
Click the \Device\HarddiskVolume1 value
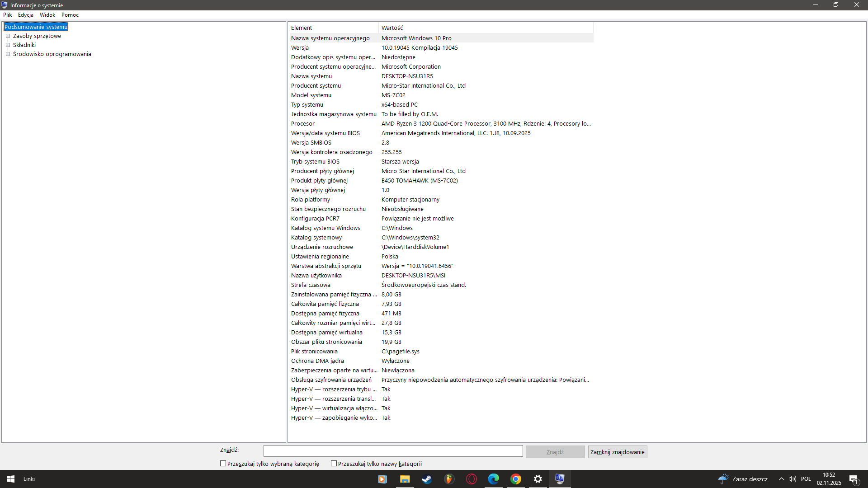[415, 247]
